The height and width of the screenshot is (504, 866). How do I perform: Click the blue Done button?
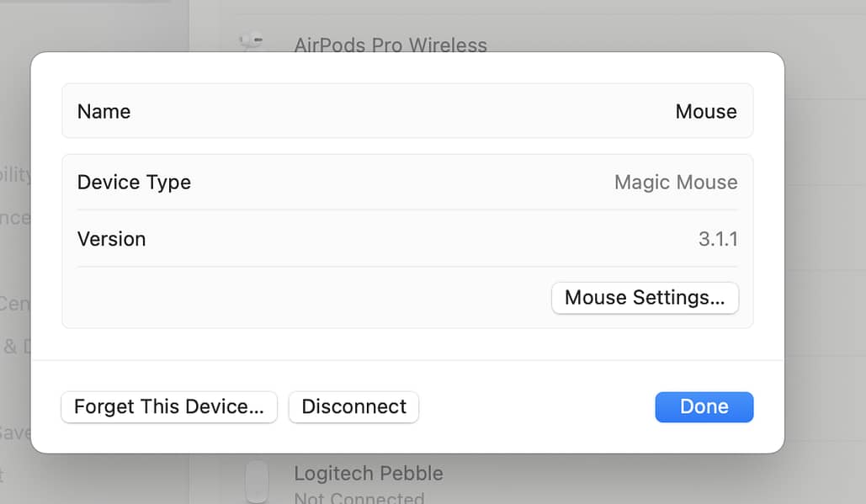tap(704, 406)
